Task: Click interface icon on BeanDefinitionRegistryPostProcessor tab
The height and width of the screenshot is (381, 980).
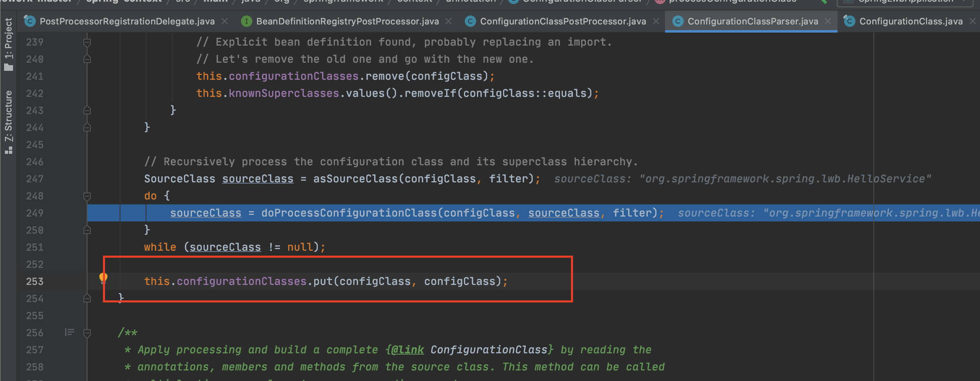Action: pos(246,21)
